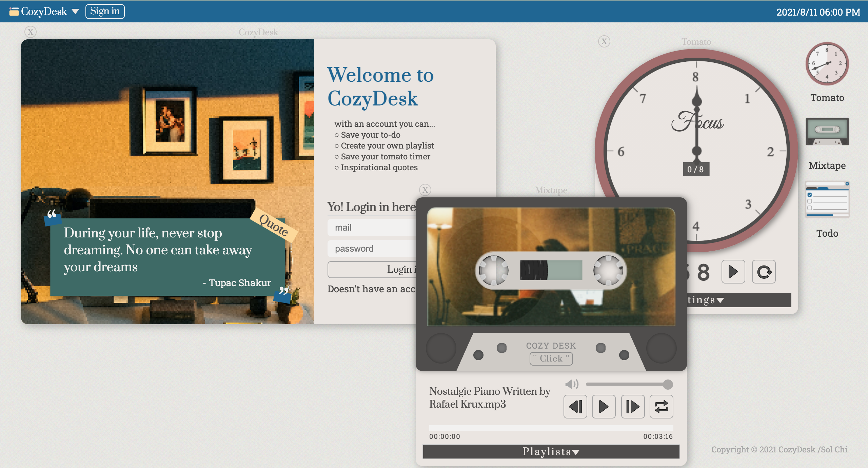Click the password input field
868x468 pixels.
pyautogui.click(x=372, y=249)
